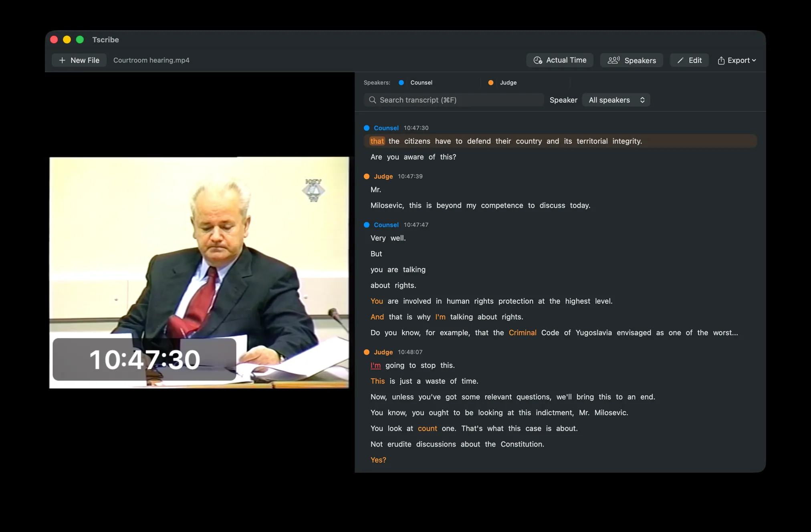This screenshot has height=532, width=811.
Task: Expand the Export menu chevron
Action: pyautogui.click(x=754, y=60)
